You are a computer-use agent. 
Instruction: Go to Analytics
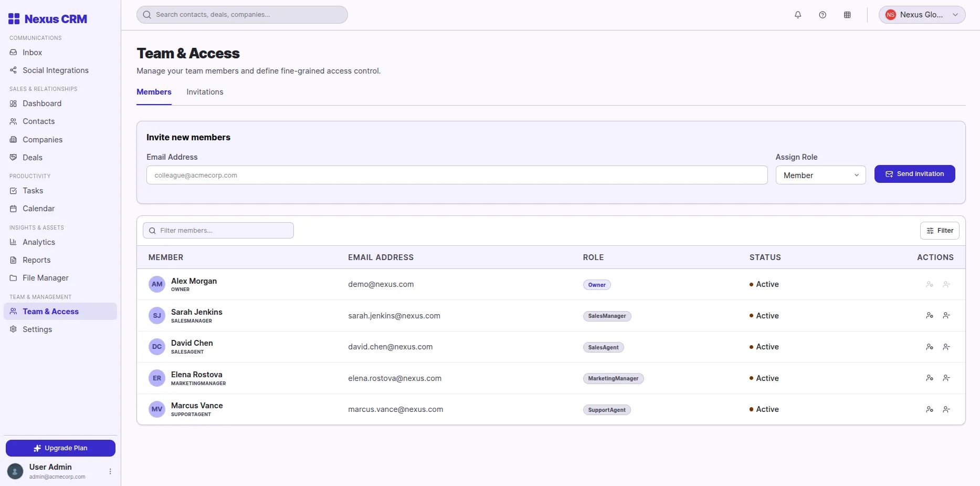click(60, 242)
